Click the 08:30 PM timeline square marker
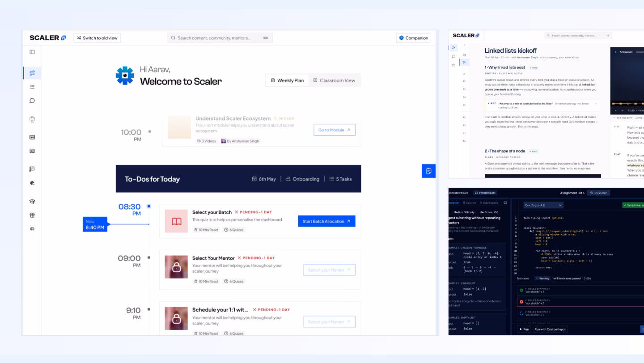The width and height of the screenshot is (644, 363). [149, 207]
